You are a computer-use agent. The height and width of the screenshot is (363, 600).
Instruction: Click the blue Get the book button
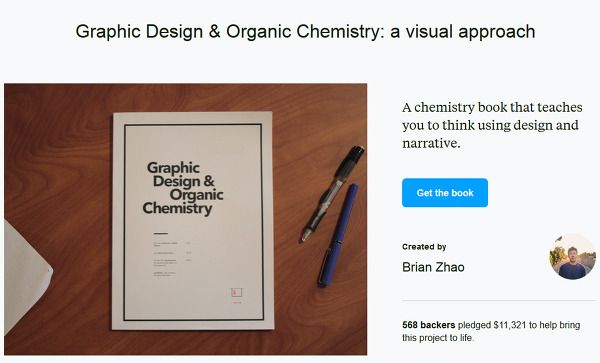click(445, 192)
